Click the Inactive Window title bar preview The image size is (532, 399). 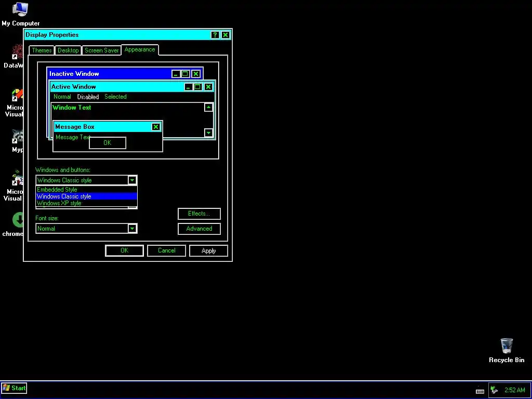(x=125, y=74)
